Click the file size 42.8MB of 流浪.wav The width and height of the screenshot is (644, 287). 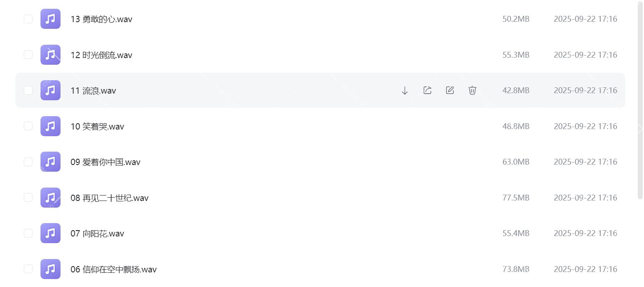click(515, 90)
